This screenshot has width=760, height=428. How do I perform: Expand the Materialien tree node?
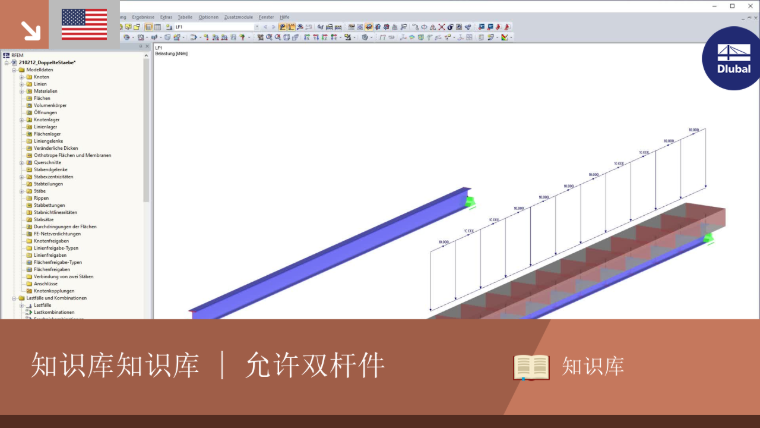[22, 91]
